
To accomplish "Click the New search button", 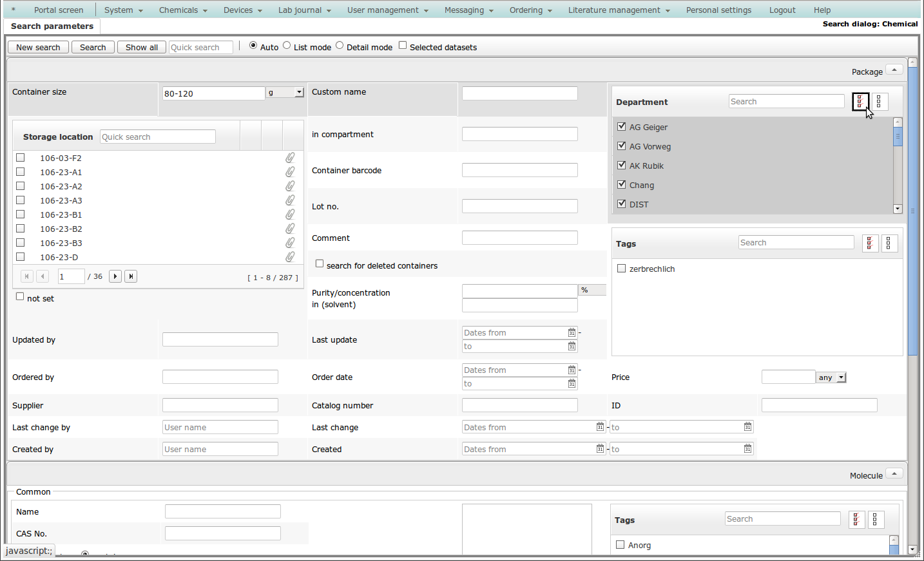I will pyautogui.click(x=38, y=48).
